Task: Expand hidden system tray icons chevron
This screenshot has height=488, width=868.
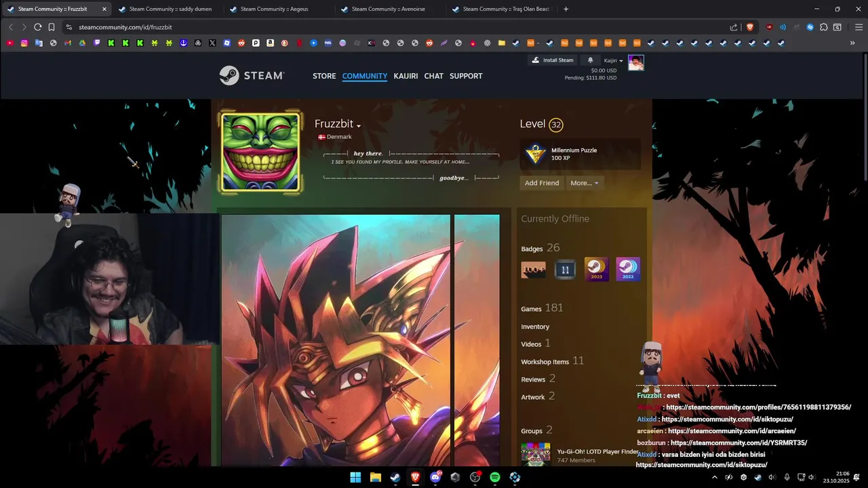Action: pos(714,477)
